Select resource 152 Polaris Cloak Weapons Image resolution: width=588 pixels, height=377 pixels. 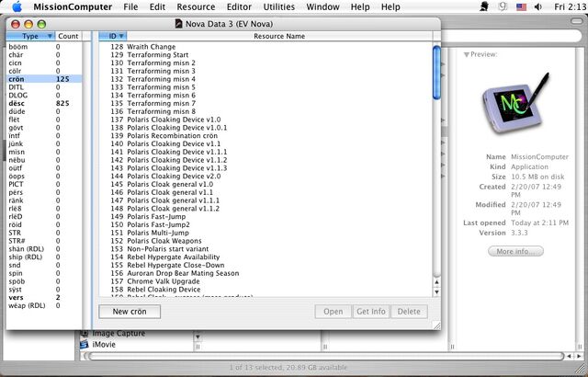point(266,241)
